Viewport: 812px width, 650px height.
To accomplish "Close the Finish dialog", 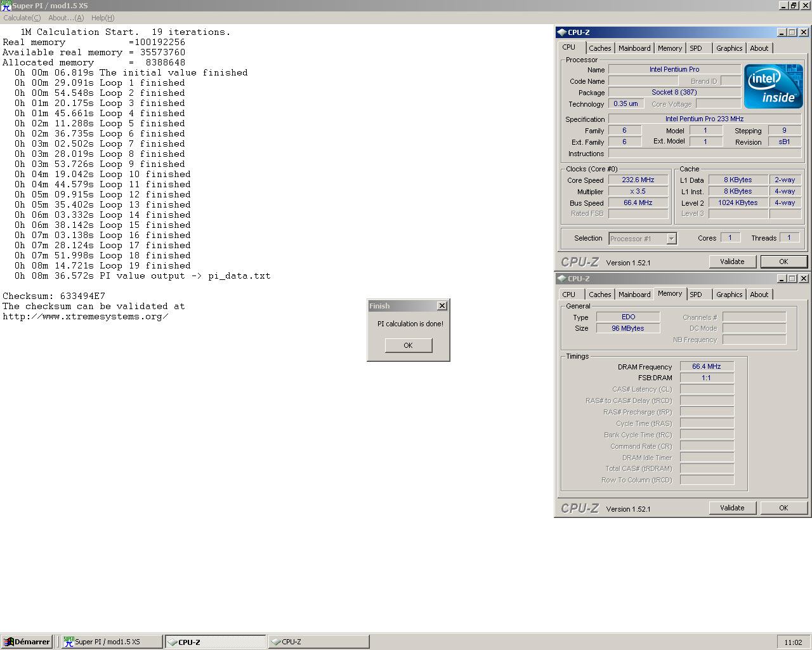I will 442,306.
